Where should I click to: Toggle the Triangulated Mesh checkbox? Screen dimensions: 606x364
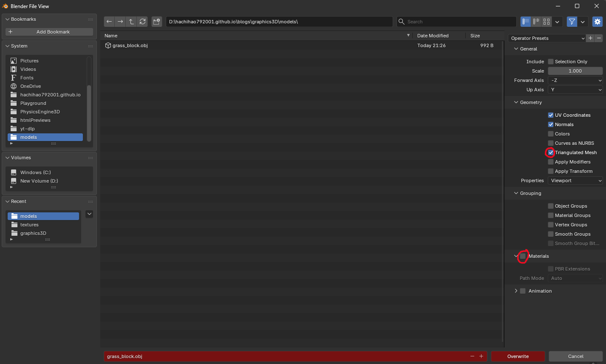pyautogui.click(x=551, y=152)
